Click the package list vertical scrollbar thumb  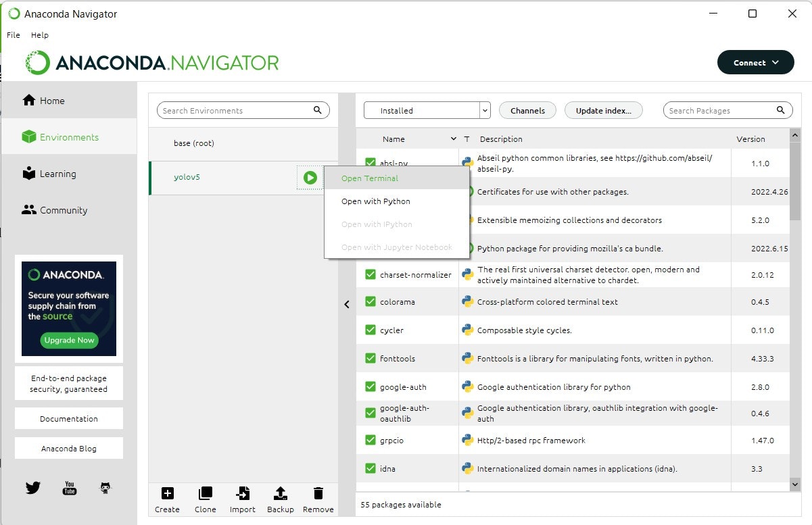coord(795,181)
